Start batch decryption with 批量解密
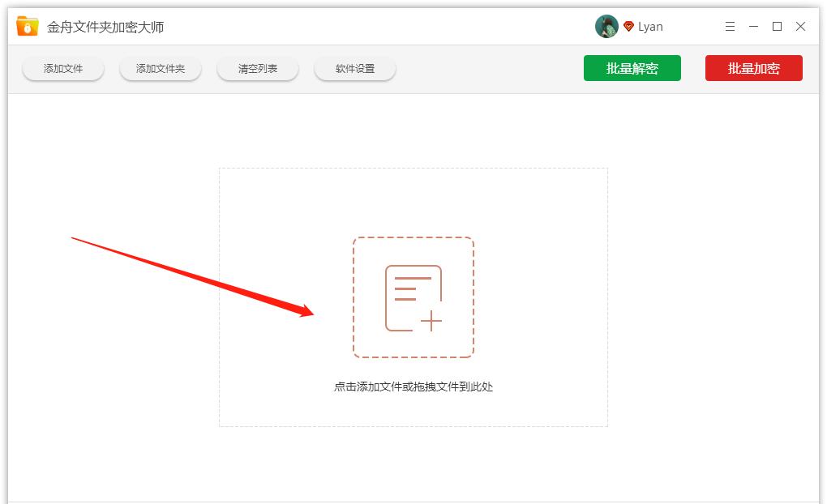Image resolution: width=827 pixels, height=504 pixels. (x=632, y=68)
